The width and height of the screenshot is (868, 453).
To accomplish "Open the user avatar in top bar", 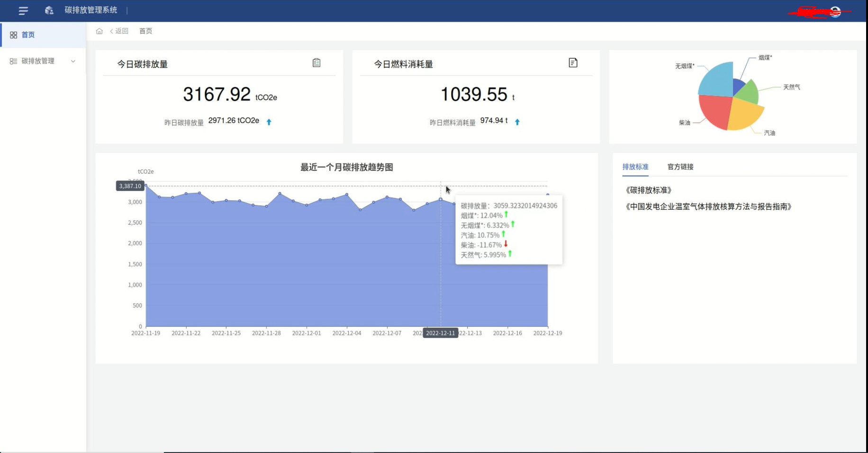I will click(x=835, y=12).
